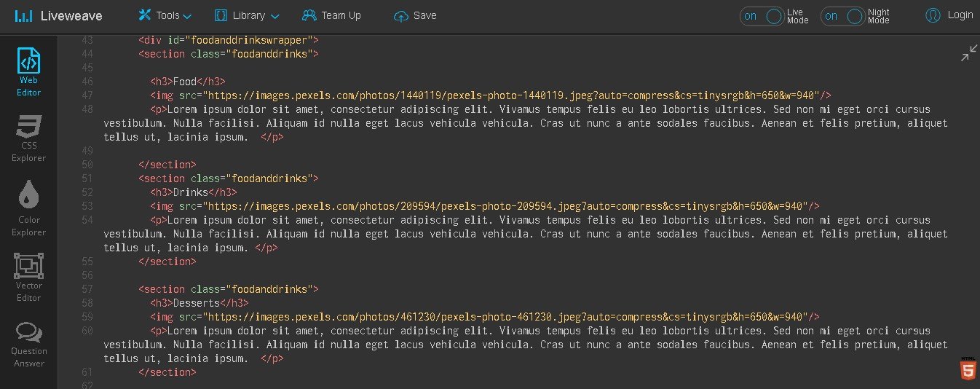Click the Food heading on line 46
Image resolution: width=980 pixels, height=389 pixels.
click(185, 82)
